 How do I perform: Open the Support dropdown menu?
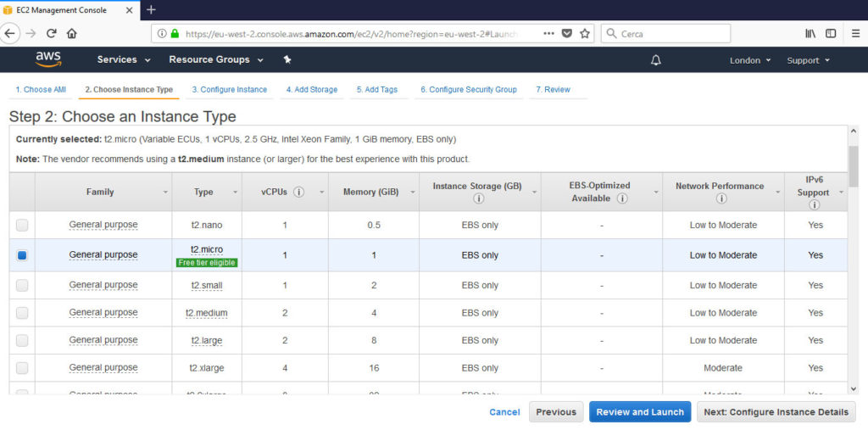tap(809, 60)
